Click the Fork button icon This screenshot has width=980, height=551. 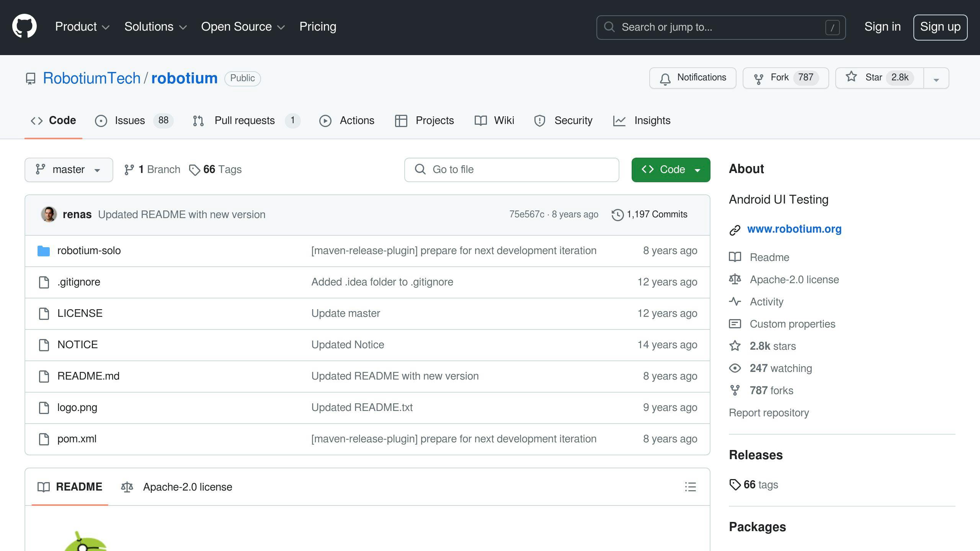[x=758, y=78]
